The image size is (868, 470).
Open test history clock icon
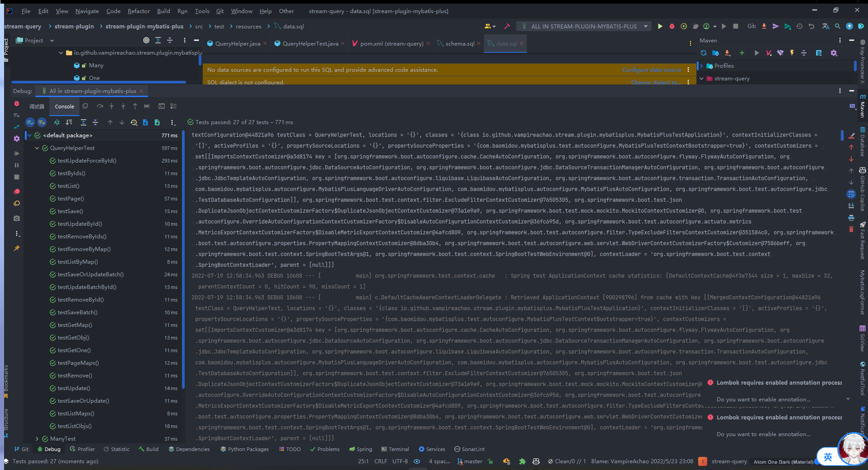(x=134, y=122)
